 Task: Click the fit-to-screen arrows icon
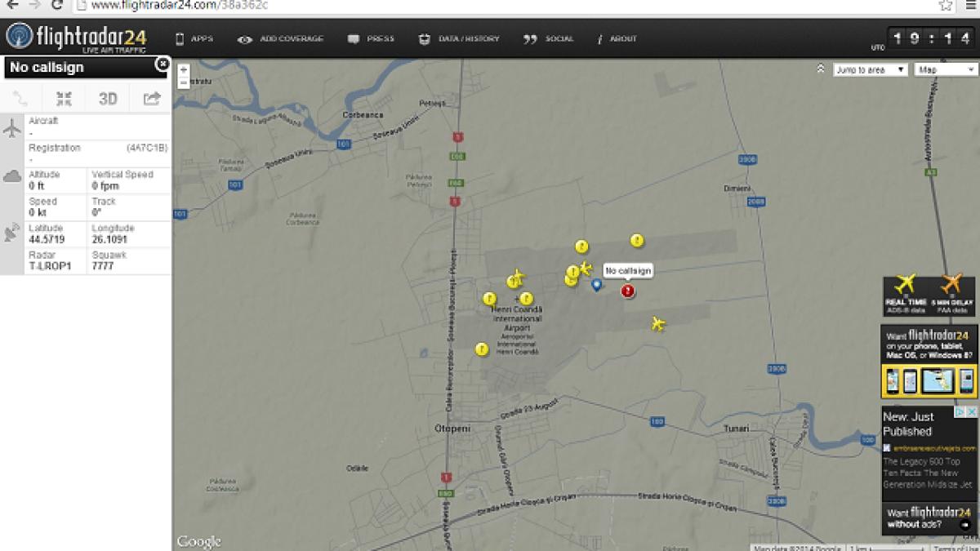pos(64,99)
